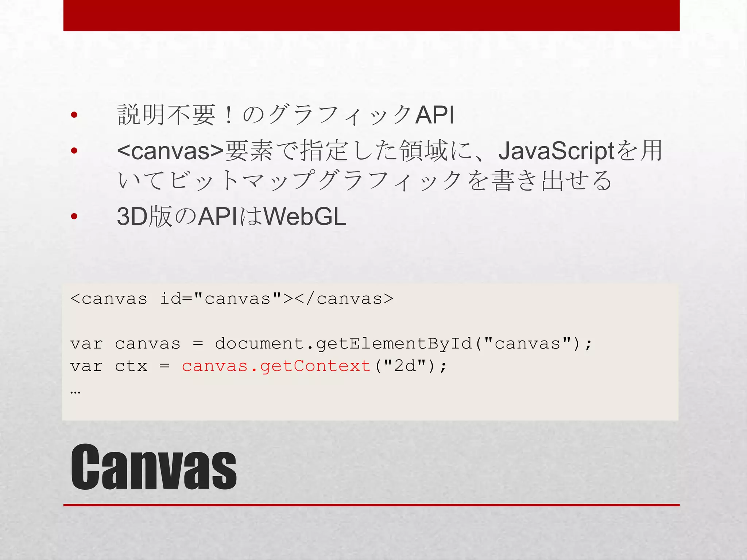
Task: Click code line "<canvas id="canvas"></canvas>"
Action: (x=232, y=299)
